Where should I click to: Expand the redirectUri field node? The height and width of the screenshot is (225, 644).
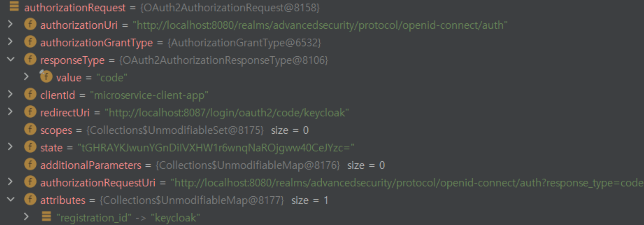point(10,112)
